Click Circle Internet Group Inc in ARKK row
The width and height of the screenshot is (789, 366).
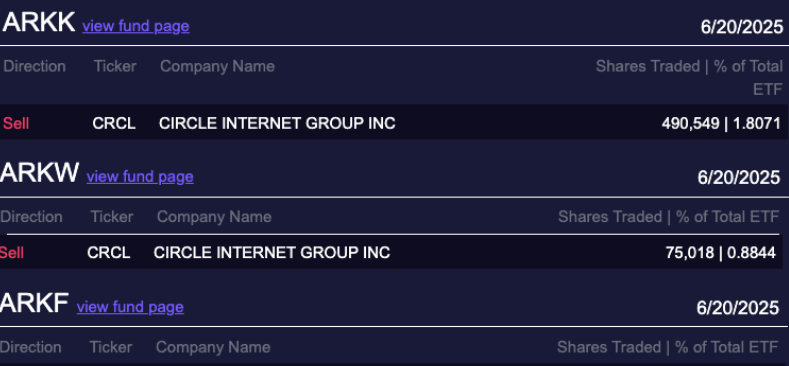(x=277, y=123)
